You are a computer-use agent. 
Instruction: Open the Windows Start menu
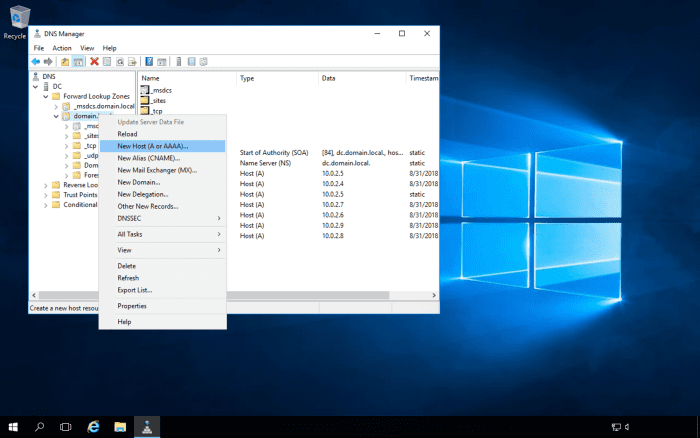click(x=13, y=427)
